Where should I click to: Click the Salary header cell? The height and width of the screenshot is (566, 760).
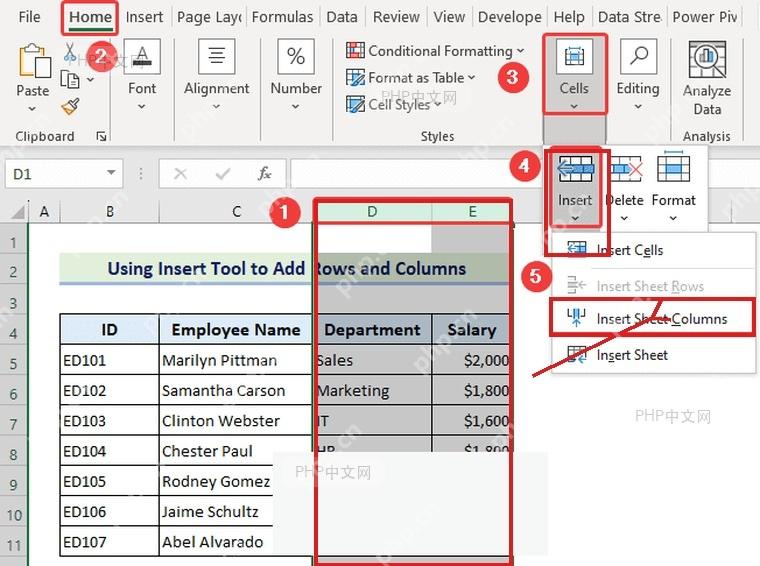[x=471, y=330]
